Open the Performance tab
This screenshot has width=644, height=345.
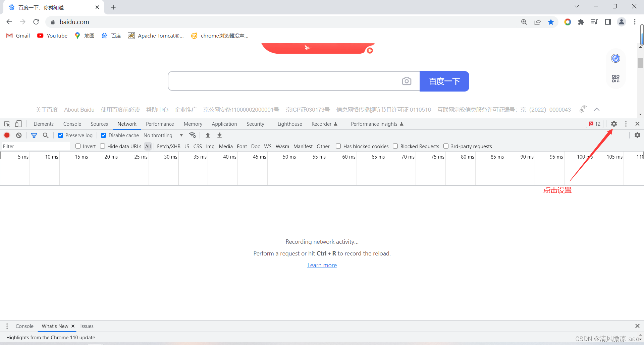160,124
